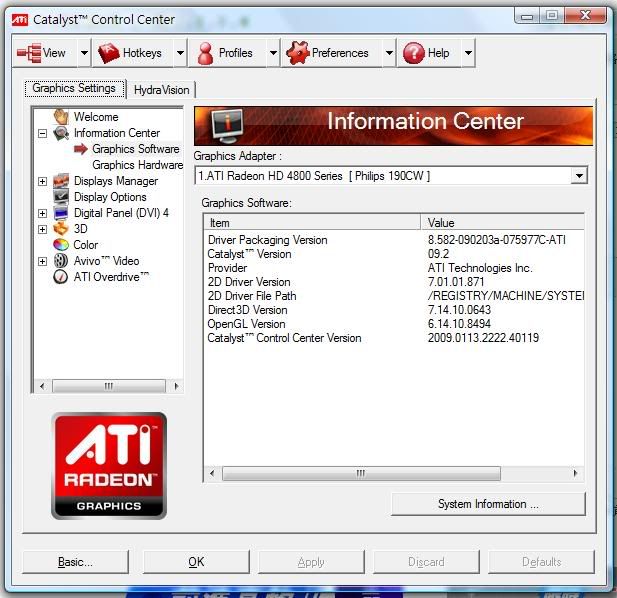Click the Basic... button
Image resolution: width=617 pixels, height=598 pixels.
pyautogui.click(x=76, y=562)
